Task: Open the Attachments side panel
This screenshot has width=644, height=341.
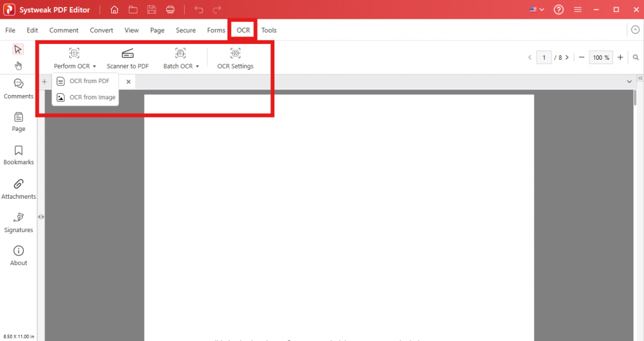Action: (x=18, y=189)
